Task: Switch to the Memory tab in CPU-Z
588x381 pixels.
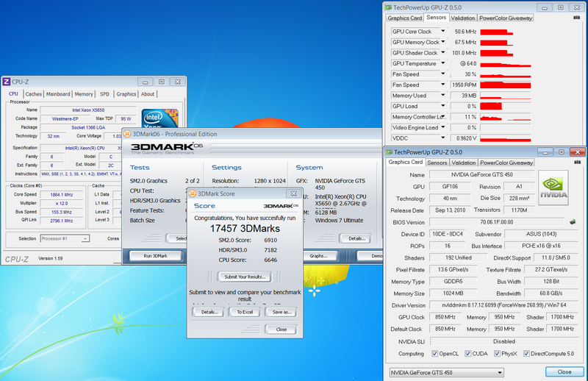Action: point(84,94)
